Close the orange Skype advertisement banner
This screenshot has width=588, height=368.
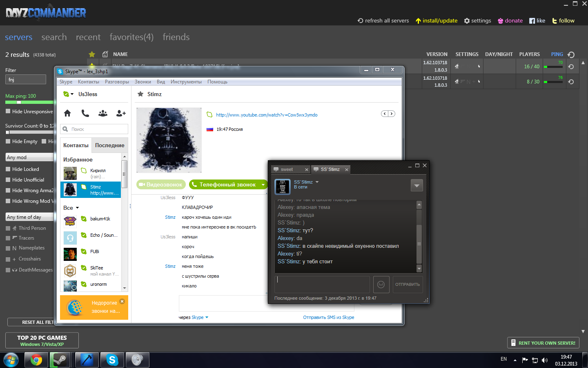point(122,301)
